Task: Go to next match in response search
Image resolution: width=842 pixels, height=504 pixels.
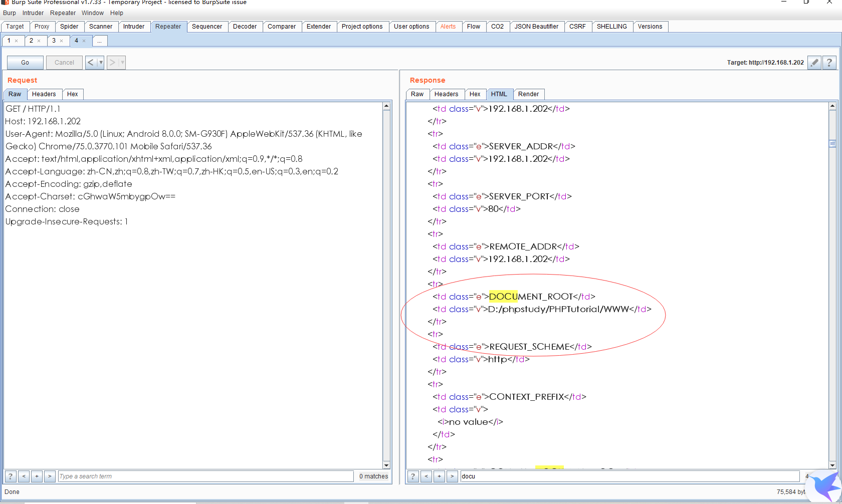Action: pos(452,476)
